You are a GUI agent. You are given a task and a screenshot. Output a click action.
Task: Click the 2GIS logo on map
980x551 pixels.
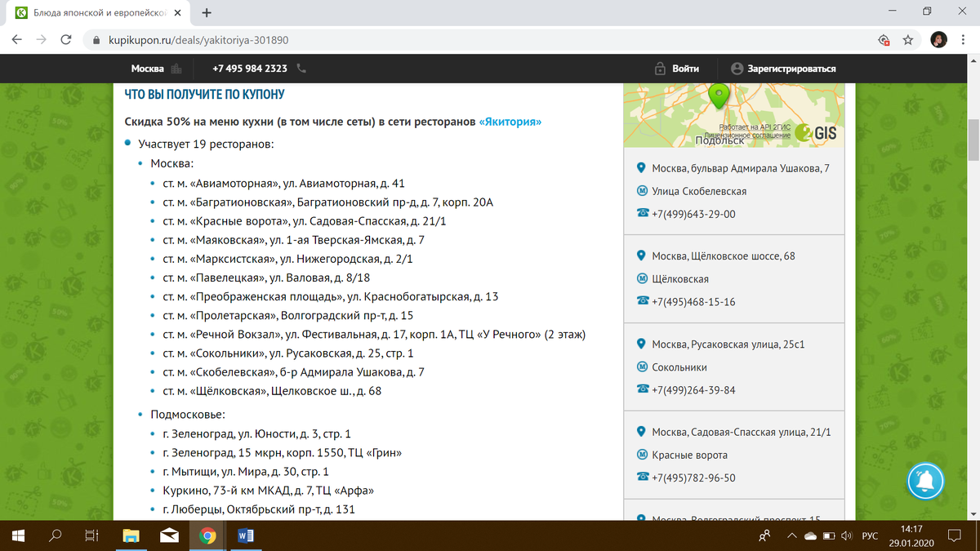pos(815,134)
